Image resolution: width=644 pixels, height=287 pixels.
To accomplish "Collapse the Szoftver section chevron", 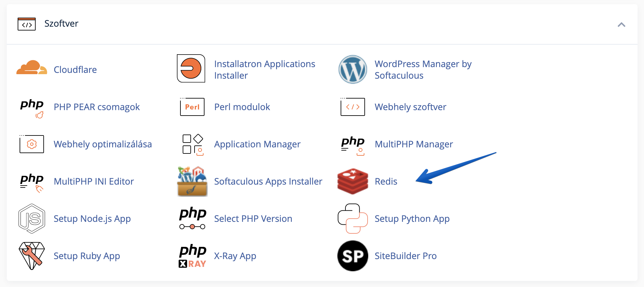I will pos(622,25).
